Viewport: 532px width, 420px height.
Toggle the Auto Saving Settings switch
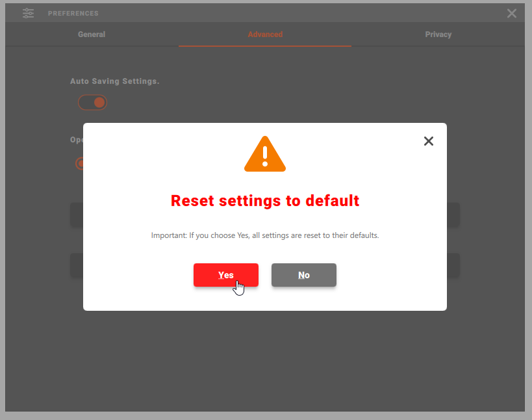point(92,103)
